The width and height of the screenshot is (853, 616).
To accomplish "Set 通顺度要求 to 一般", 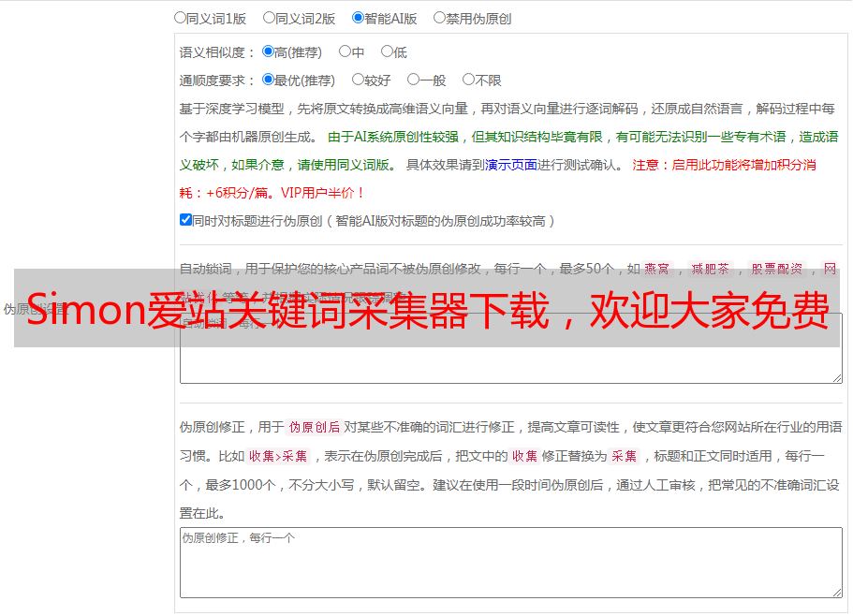I will coord(414,80).
